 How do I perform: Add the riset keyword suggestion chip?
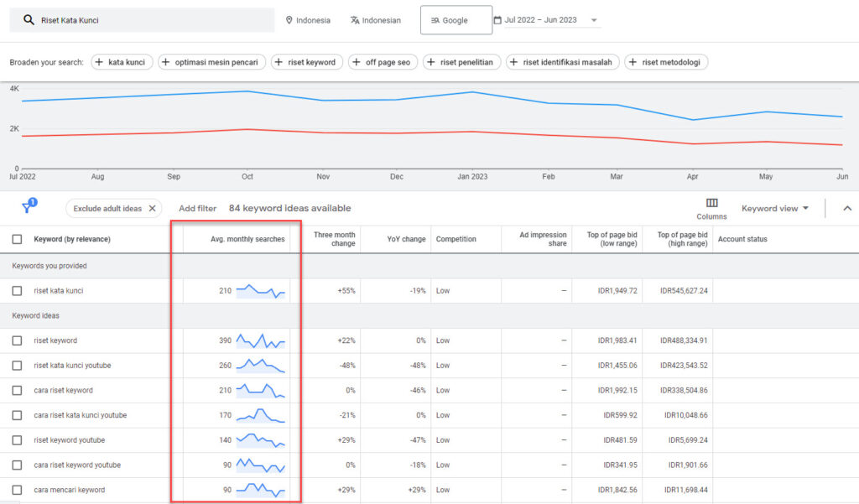307,62
